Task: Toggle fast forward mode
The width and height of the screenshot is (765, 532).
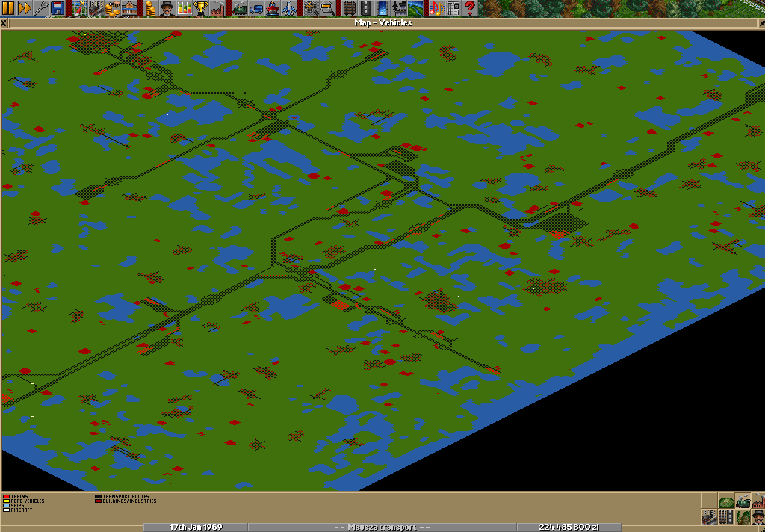Action: point(25,8)
